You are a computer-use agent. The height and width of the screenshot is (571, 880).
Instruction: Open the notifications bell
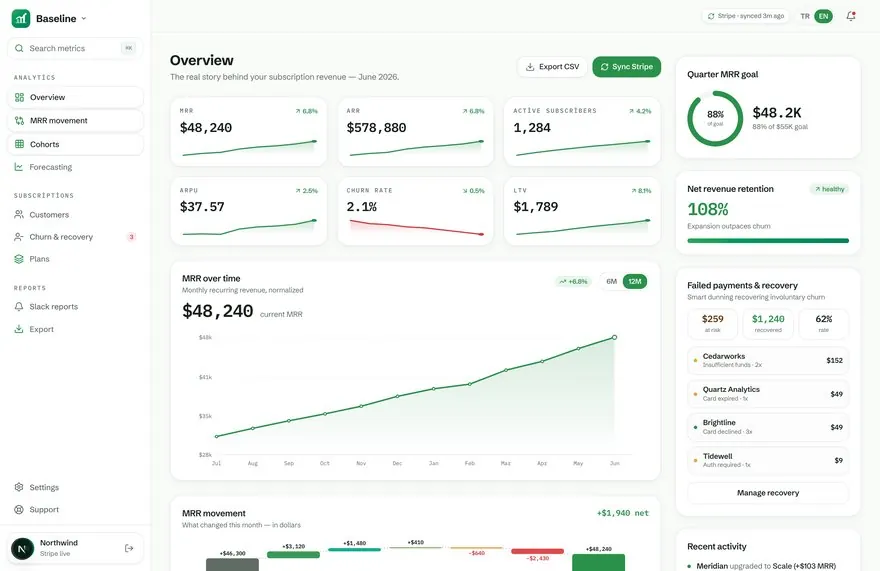(851, 16)
